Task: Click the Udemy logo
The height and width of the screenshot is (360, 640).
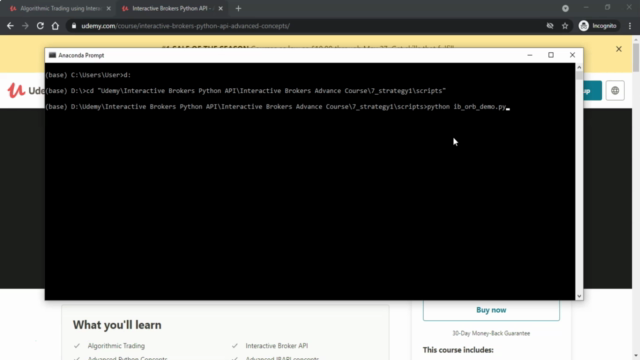Action: tap(25, 90)
